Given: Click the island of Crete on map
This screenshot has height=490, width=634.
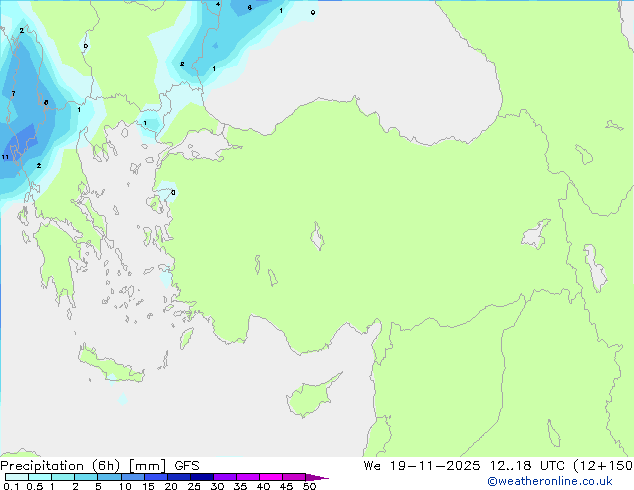Looking at the screenshot, I should pos(111,365).
